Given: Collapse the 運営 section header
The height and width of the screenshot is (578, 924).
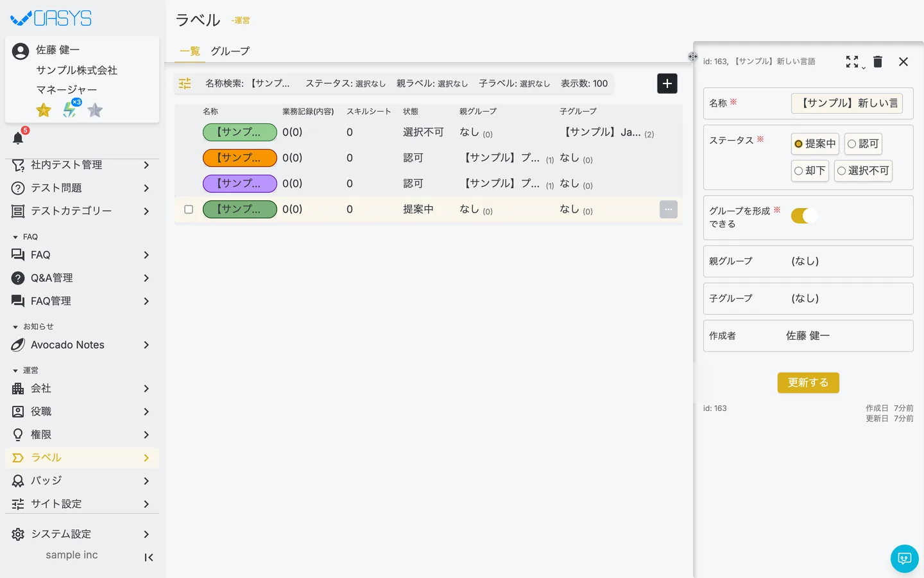Looking at the screenshot, I should pyautogui.click(x=26, y=371).
